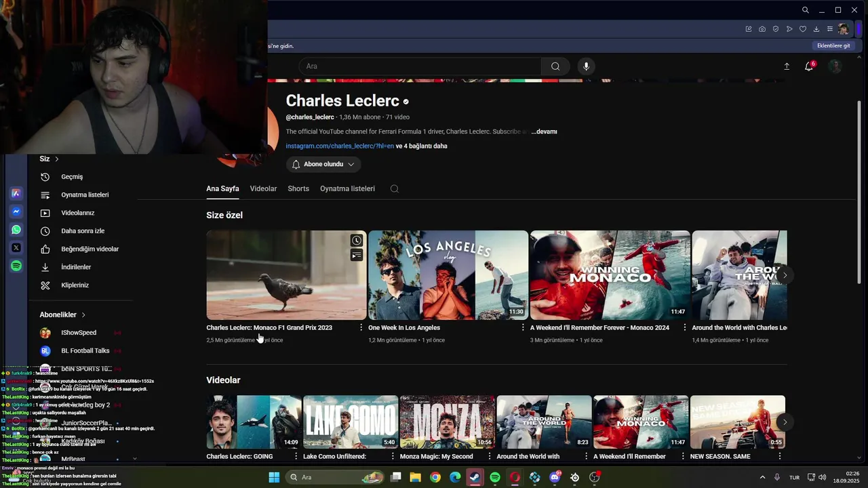Click Opera ad-blocker shield icon
Viewport: 868px width, 488px height.
(x=776, y=29)
